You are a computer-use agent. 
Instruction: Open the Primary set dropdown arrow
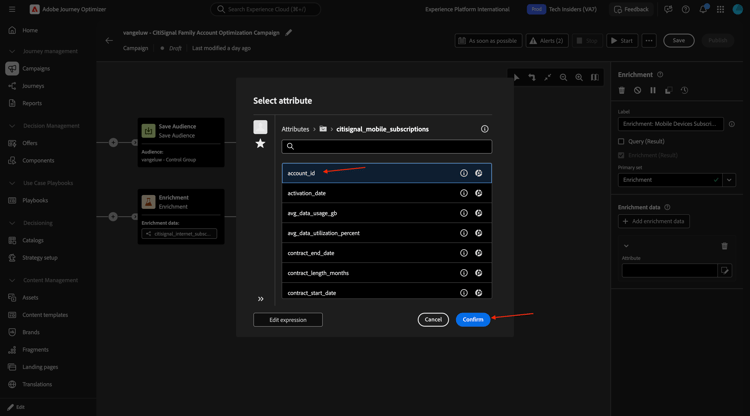pyautogui.click(x=729, y=180)
